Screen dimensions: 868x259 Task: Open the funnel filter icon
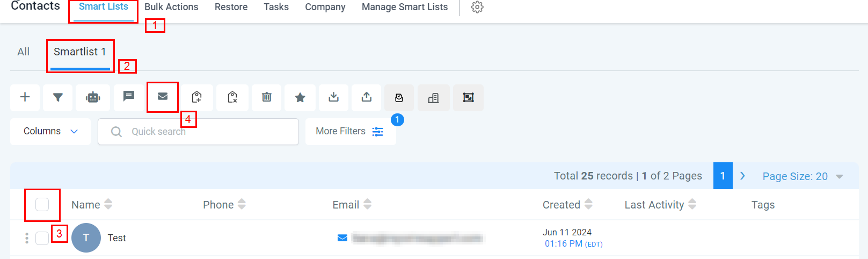pyautogui.click(x=58, y=97)
